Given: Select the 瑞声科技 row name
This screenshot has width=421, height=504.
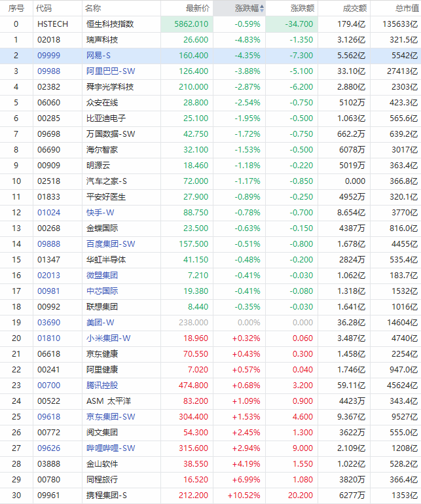Looking at the screenshot, I should pos(102,40).
